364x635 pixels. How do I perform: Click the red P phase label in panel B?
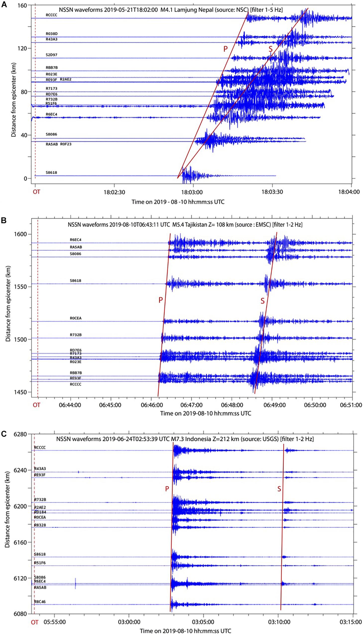pyautogui.click(x=161, y=300)
